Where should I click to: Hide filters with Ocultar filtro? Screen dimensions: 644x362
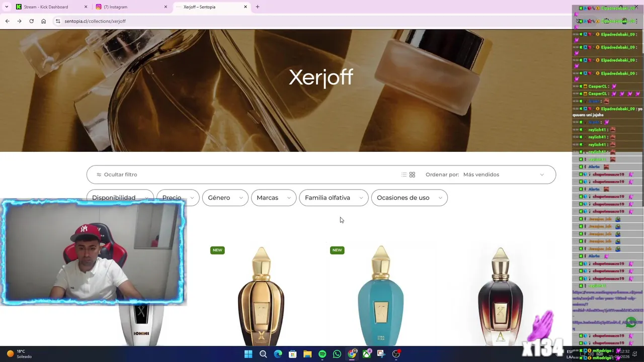pyautogui.click(x=117, y=174)
